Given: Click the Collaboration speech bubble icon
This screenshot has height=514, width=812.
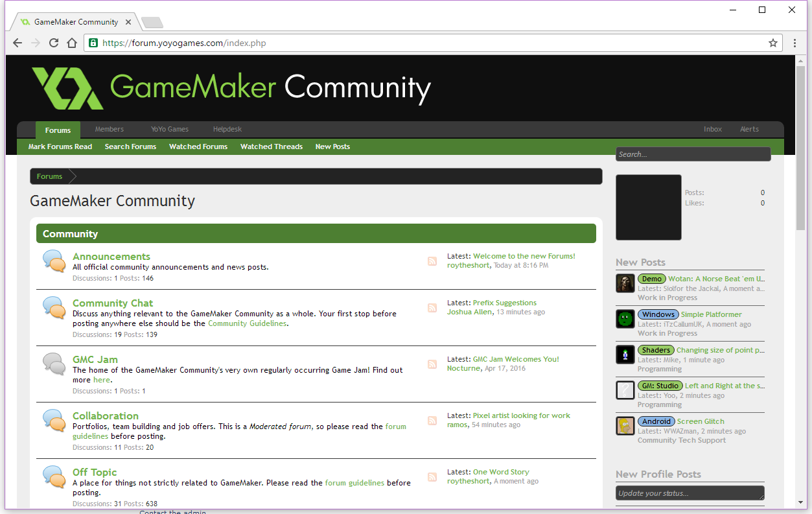Looking at the screenshot, I should (x=54, y=421).
